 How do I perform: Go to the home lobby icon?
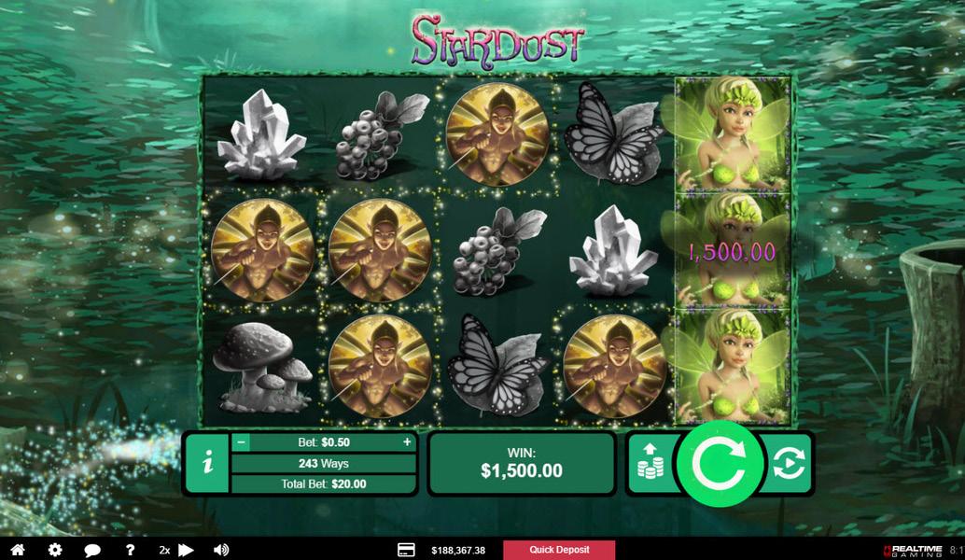pos(17,550)
